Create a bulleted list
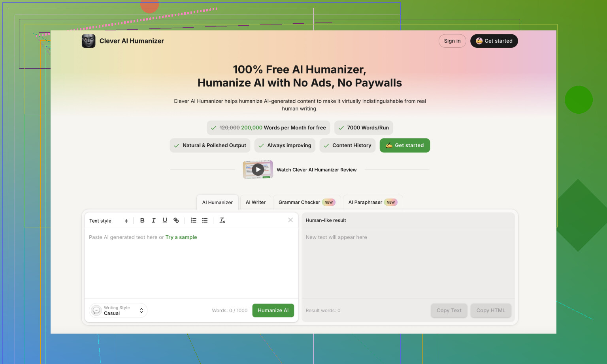Image resolution: width=607 pixels, height=364 pixels. [205, 221]
